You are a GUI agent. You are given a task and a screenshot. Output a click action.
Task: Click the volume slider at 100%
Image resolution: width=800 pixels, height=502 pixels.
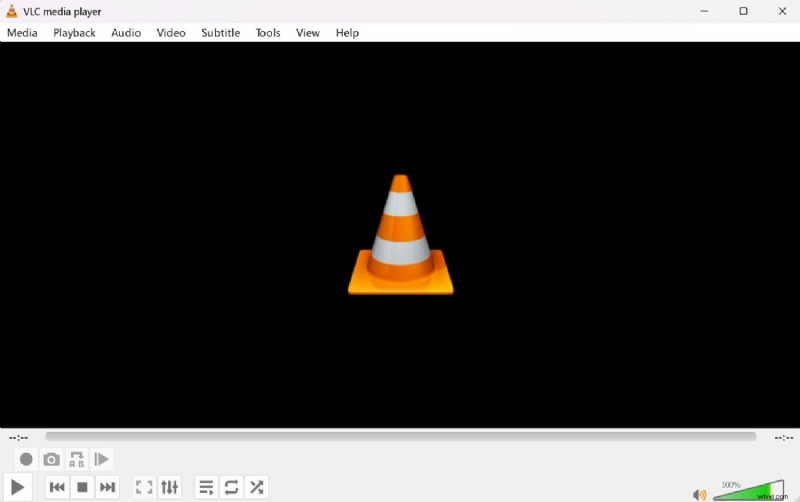[748, 490]
